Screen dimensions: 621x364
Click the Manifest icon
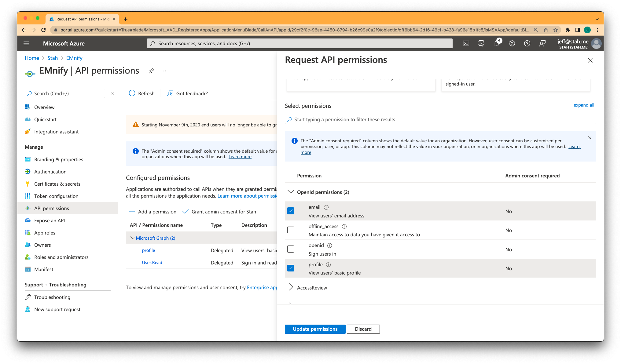coord(28,269)
